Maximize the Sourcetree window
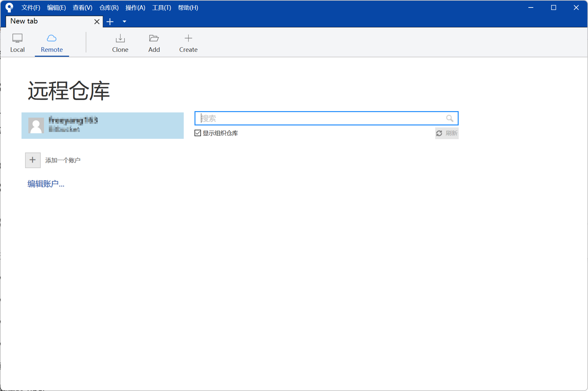 tap(553, 7)
